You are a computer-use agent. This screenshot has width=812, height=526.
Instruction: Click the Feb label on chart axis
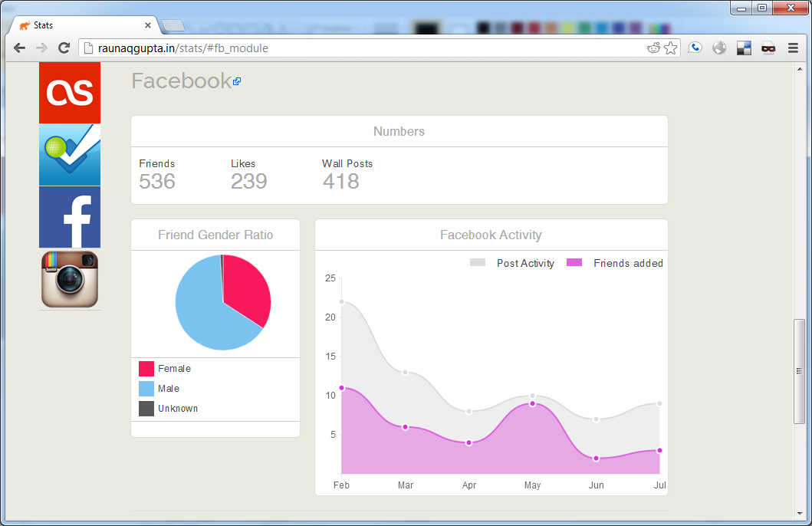pyautogui.click(x=341, y=485)
